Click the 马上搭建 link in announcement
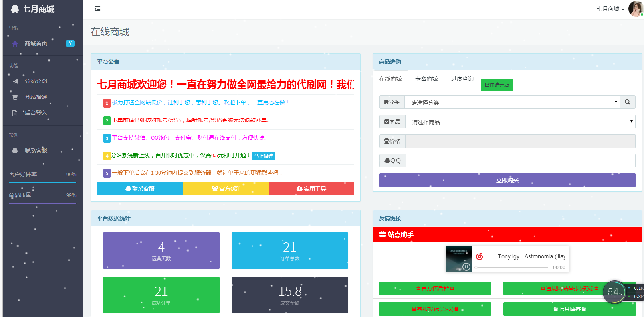 pos(264,156)
